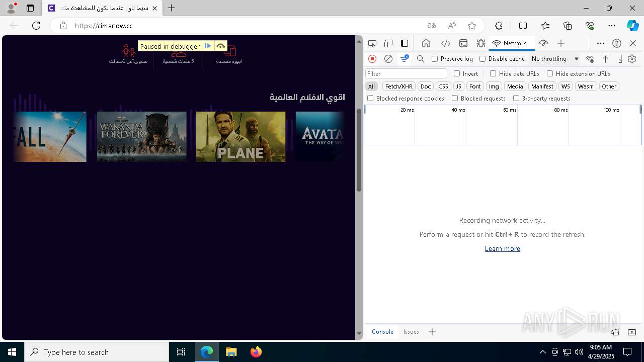
Task: Import HAR file upload arrow icon
Action: (606, 59)
